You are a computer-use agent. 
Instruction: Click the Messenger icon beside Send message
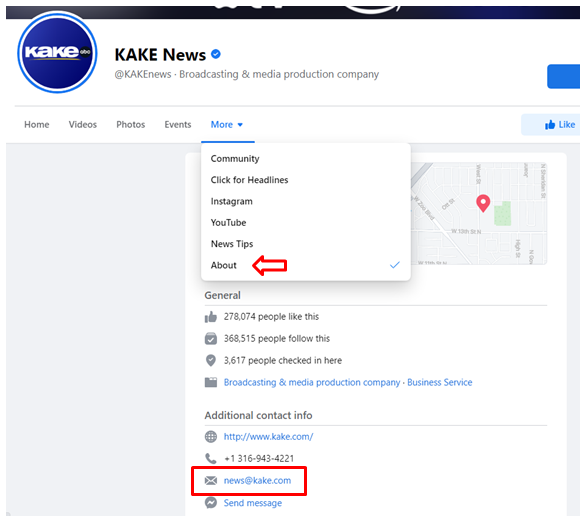[210, 503]
